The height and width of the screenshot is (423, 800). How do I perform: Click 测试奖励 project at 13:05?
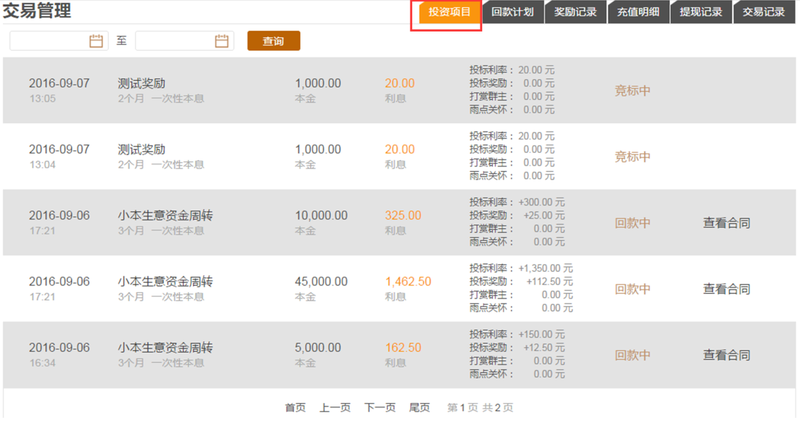tap(141, 83)
